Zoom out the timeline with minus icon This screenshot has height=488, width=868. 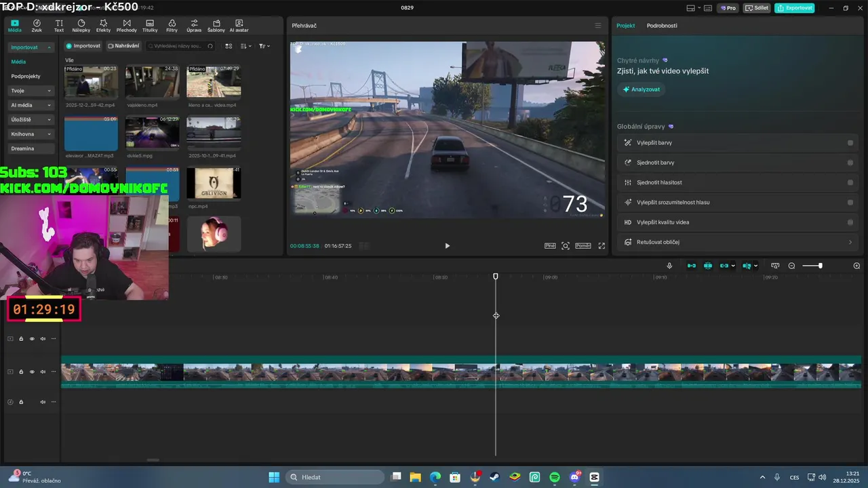[x=791, y=266]
